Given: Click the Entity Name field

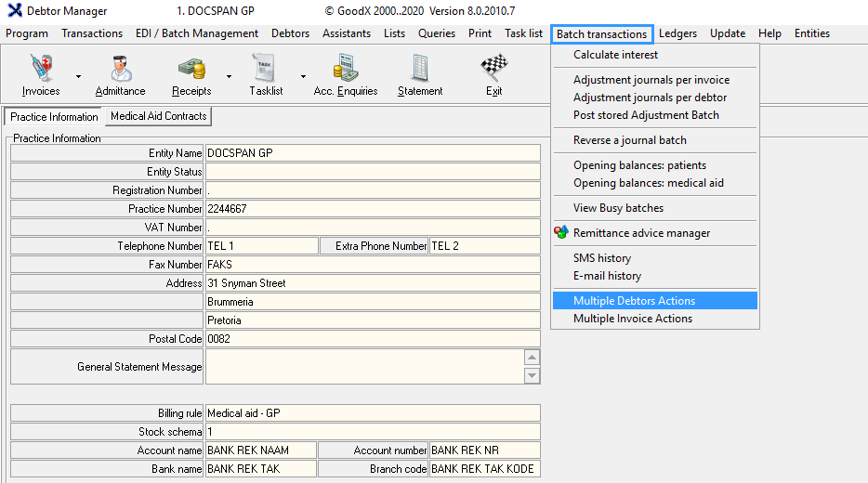Looking at the screenshot, I should [372, 153].
